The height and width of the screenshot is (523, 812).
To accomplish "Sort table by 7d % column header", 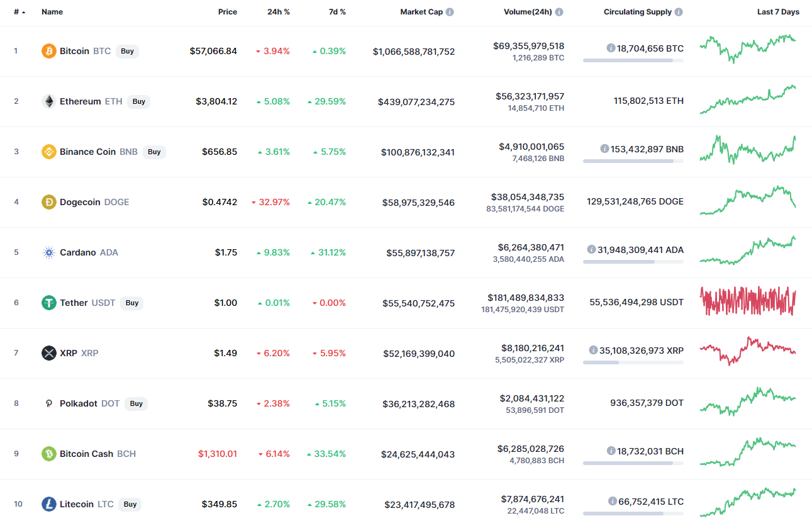I will pyautogui.click(x=337, y=12).
